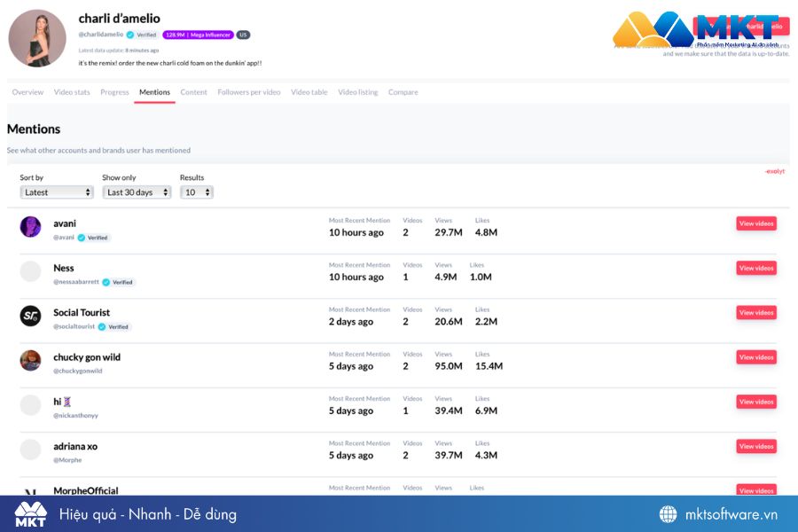
Task: Open charli d'amelio profile picture
Action: click(37, 38)
